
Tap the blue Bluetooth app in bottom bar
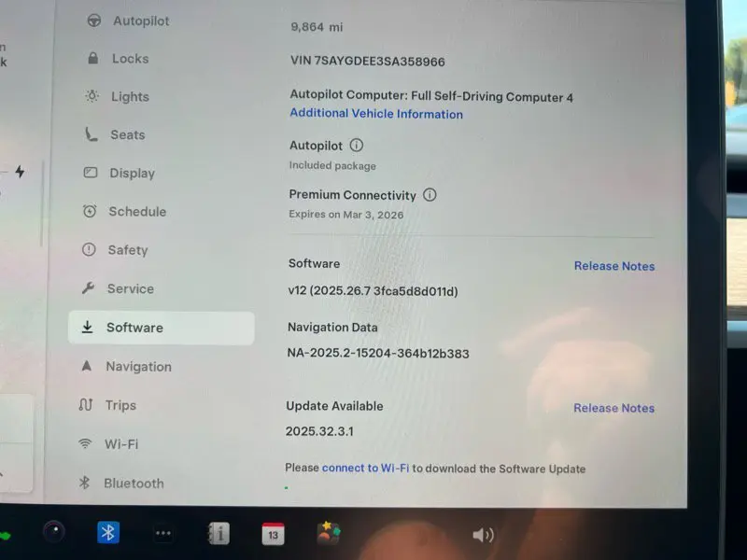click(x=108, y=532)
